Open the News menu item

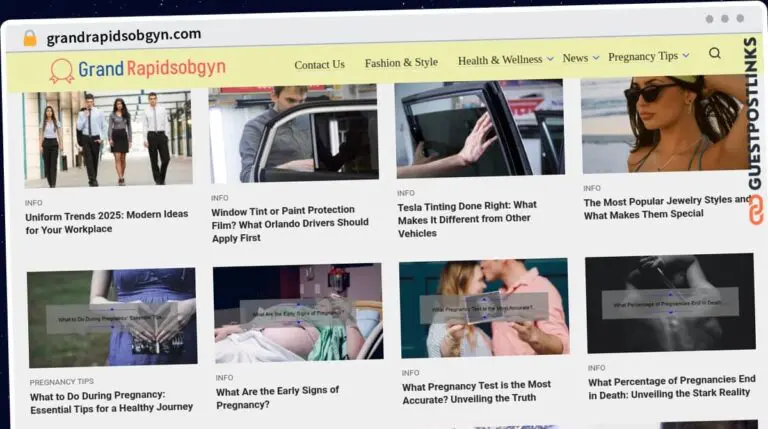pos(575,58)
